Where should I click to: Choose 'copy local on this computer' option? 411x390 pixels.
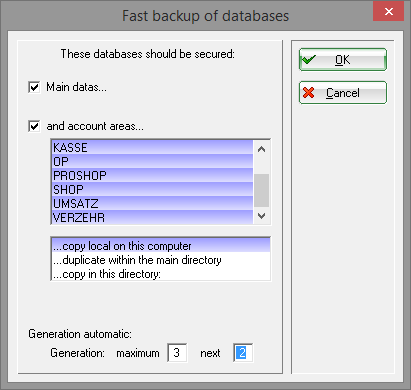pyautogui.click(x=161, y=246)
